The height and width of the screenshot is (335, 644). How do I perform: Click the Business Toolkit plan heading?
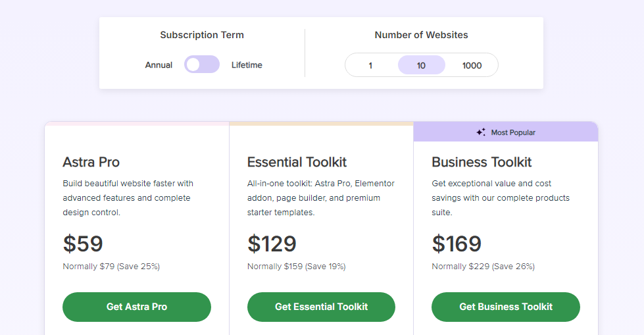tap(482, 162)
